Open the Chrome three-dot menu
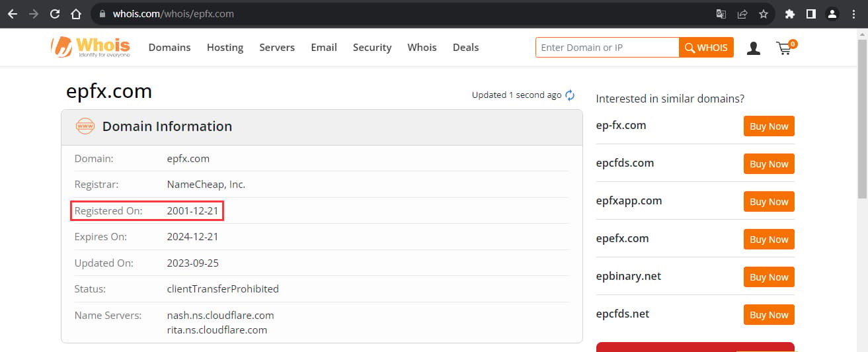 (853, 13)
